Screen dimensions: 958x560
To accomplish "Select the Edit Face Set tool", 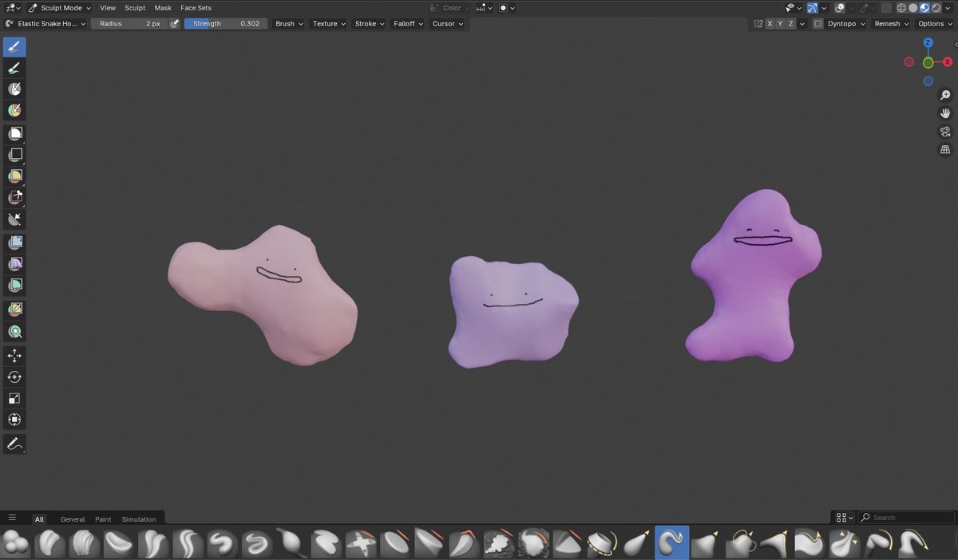I will point(14,309).
